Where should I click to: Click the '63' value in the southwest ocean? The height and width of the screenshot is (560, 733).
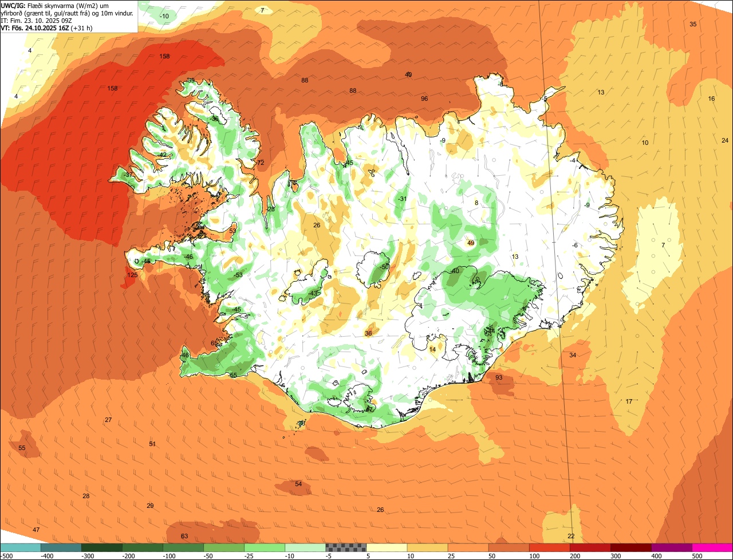click(184, 537)
